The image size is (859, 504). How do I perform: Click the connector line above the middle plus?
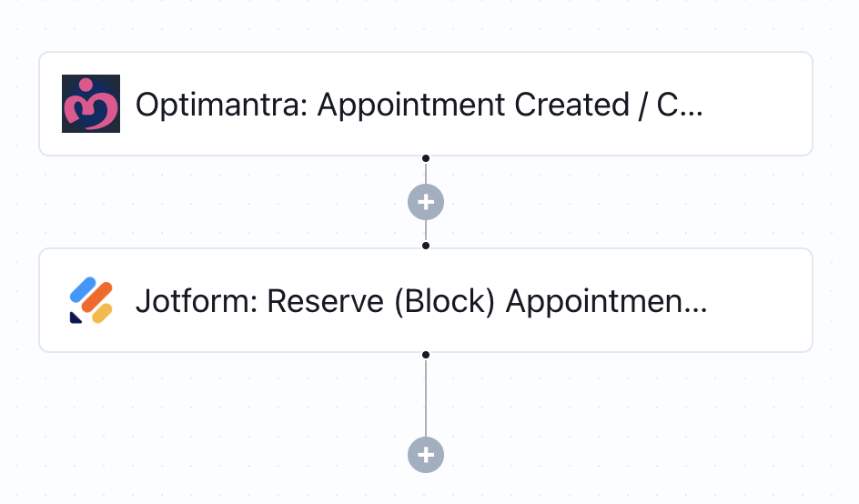426,173
